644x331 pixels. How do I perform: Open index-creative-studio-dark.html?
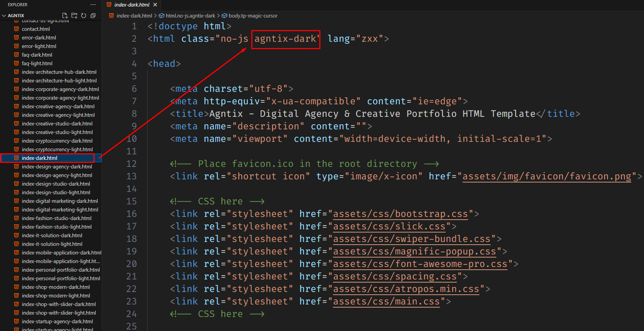57,124
